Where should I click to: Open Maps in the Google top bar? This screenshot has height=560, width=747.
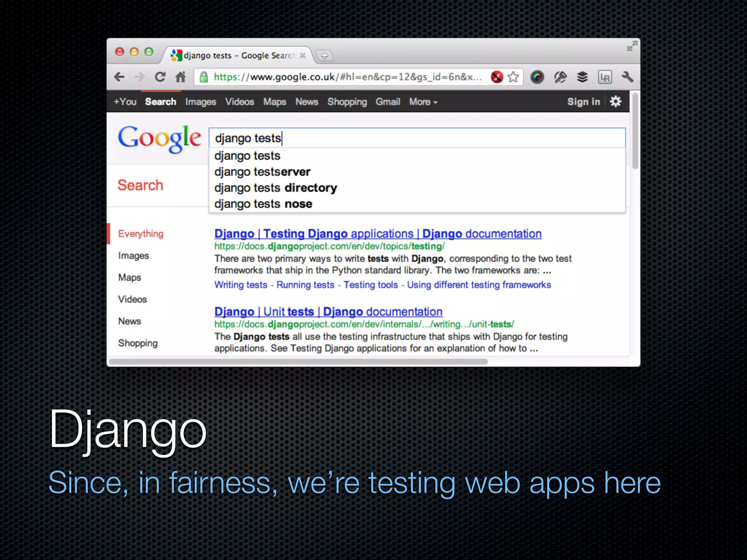click(x=275, y=102)
